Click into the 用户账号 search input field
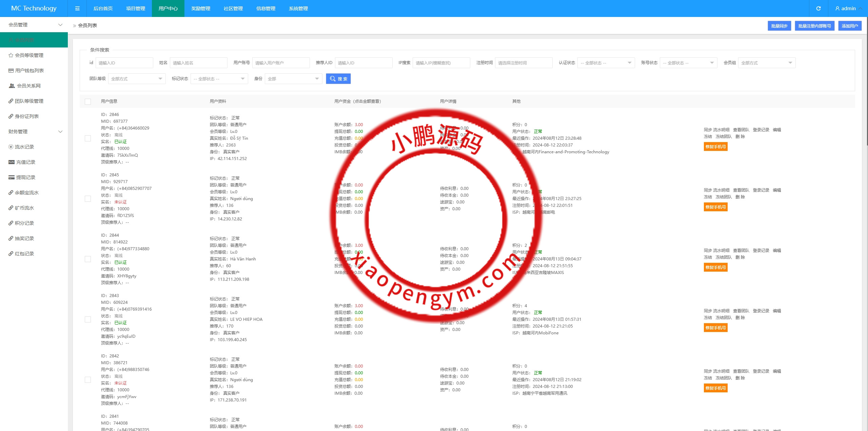Image resolution: width=868 pixels, height=431 pixels. pyautogui.click(x=281, y=63)
